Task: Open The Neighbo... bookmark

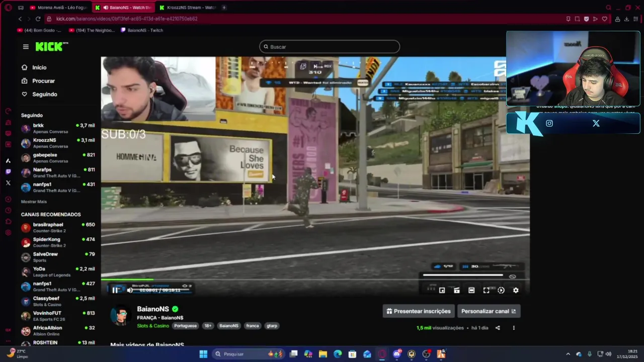Action: pos(92,30)
